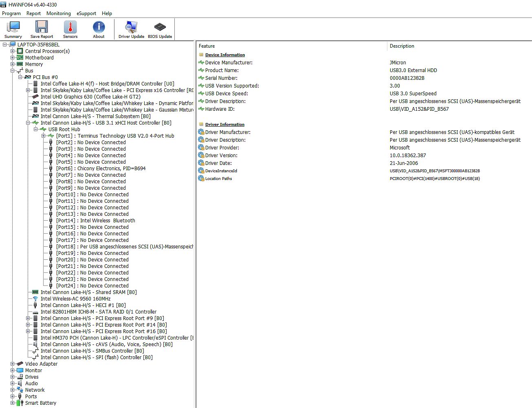Click the Motherboard tree icon
The height and width of the screenshot is (408, 532).
point(20,58)
